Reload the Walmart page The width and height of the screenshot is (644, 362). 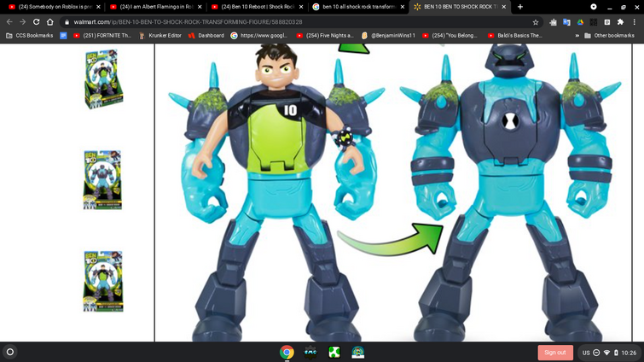[36, 22]
